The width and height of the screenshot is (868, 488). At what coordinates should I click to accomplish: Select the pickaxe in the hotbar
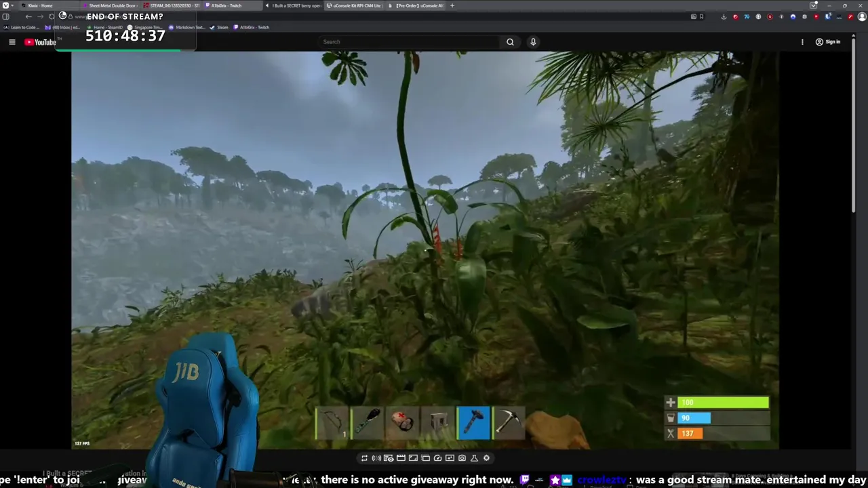pyautogui.click(x=509, y=423)
